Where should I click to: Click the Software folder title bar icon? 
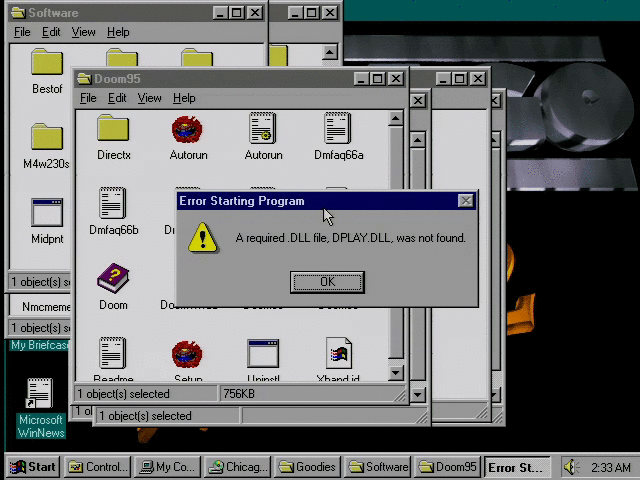18,13
